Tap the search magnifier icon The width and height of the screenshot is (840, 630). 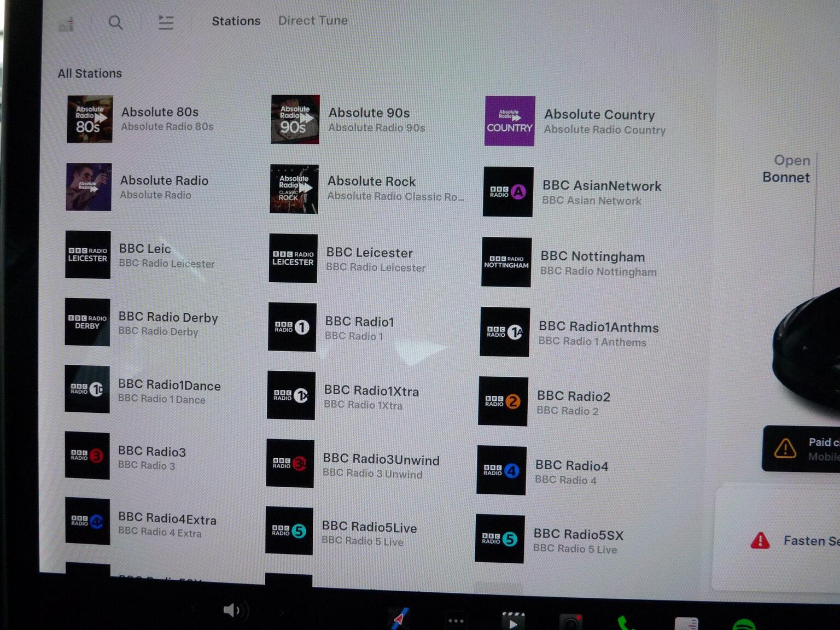(x=115, y=22)
